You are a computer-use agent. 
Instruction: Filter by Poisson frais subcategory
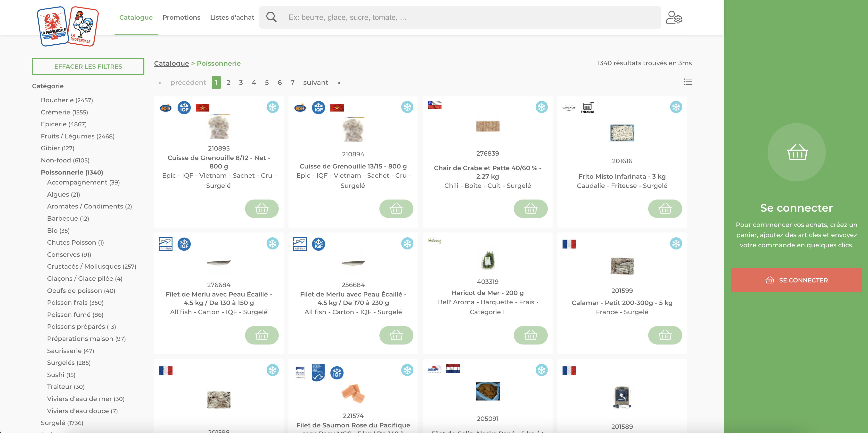(75, 302)
